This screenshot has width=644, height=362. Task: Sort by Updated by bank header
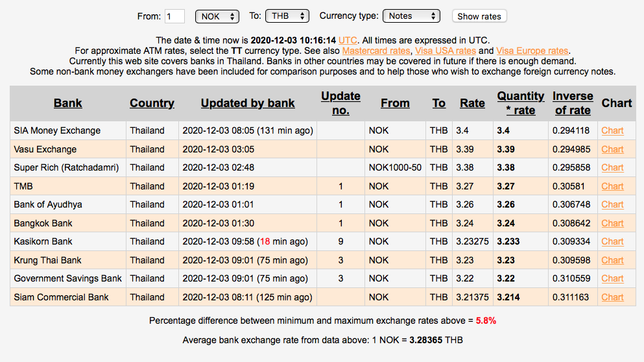tap(247, 103)
